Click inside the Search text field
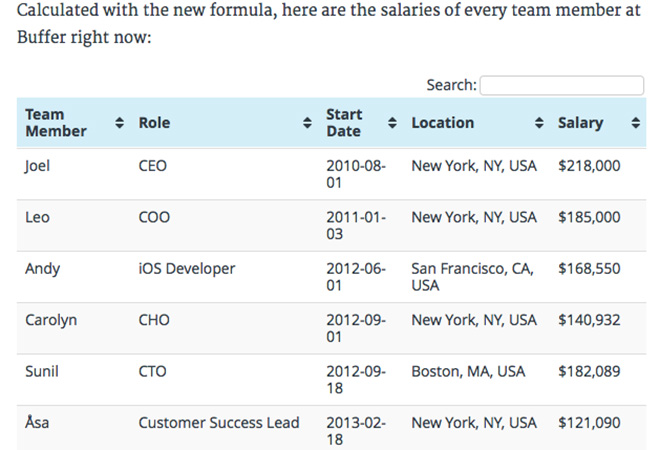Image resolution: width=660 pixels, height=450 pixels. click(561, 86)
